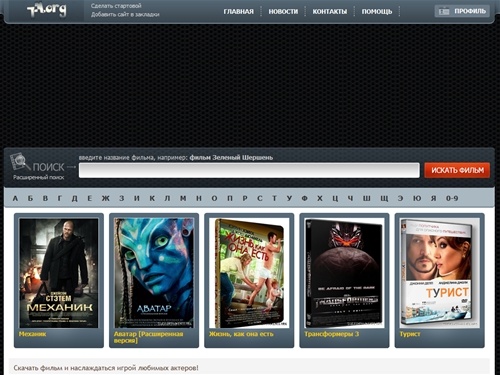Click the Сделать стартовой link
Image resolution: width=500 pixels, height=375 pixels.
tap(116, 6)
